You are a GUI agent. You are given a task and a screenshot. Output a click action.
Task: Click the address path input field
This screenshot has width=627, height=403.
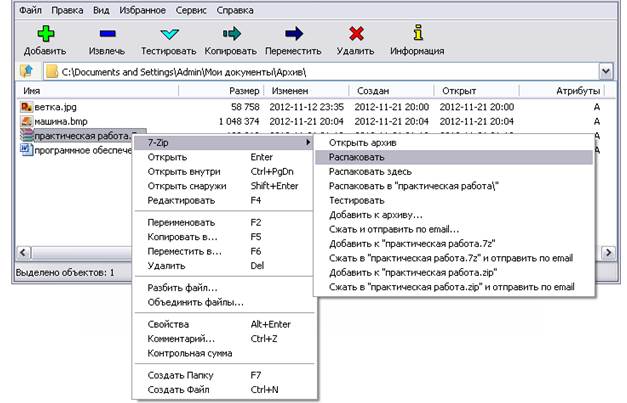tap(321, 72)
